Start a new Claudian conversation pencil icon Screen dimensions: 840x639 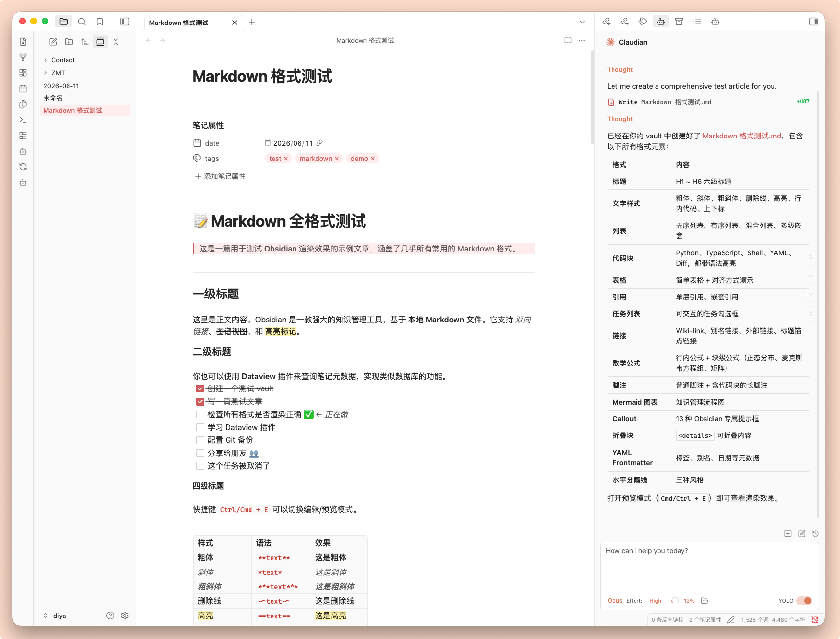[x=802, y=534]
